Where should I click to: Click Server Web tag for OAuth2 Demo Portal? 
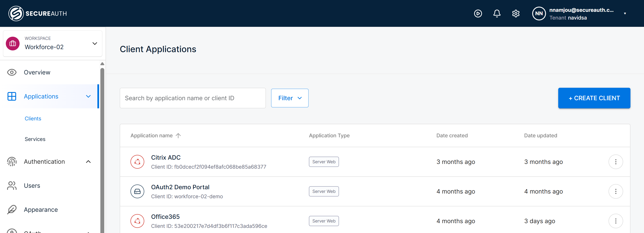pos(324,191)
